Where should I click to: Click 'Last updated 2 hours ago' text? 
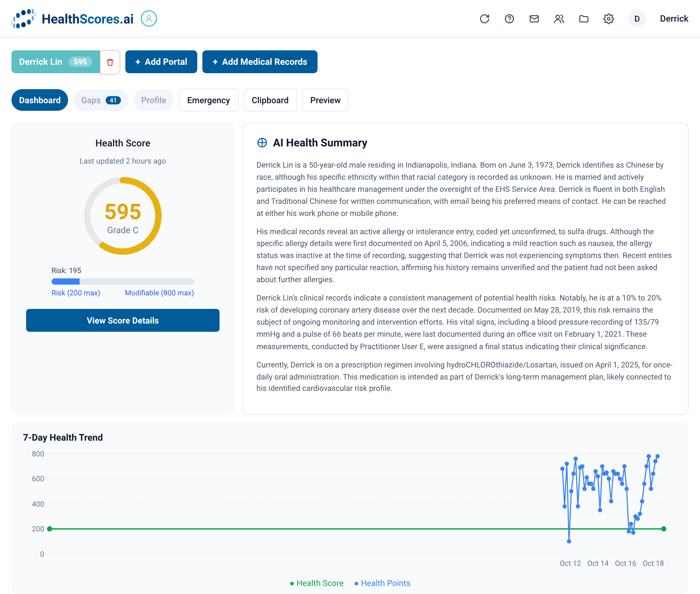tap(123, 161)
